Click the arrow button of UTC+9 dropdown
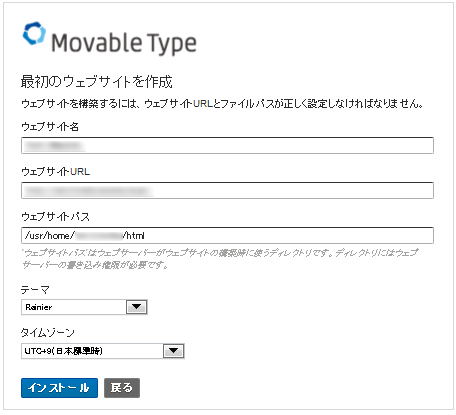The width and height of the screenshot is (456, 415). (x=174, y=351)
